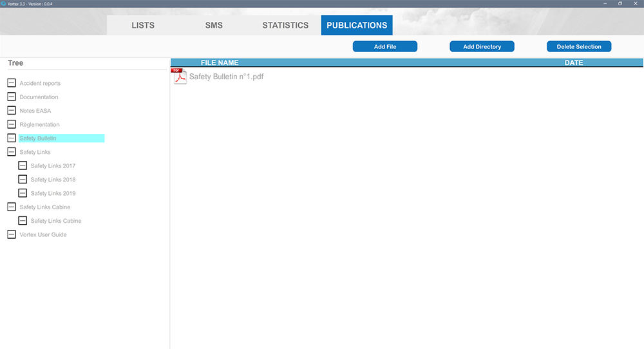This screenshot has width=644, height=349.
Task: Click the box icon beside Vortex User Guide
Action: (12, 235)
